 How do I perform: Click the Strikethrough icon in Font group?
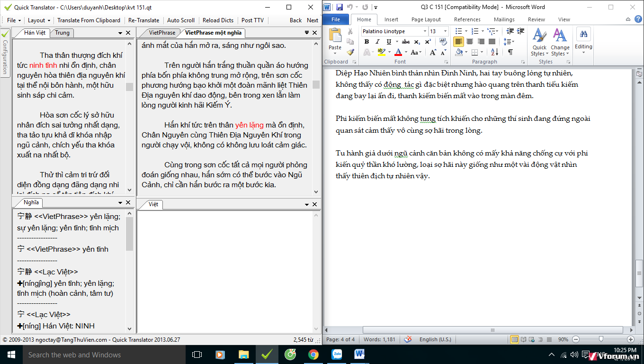click(x=406, y=42)
